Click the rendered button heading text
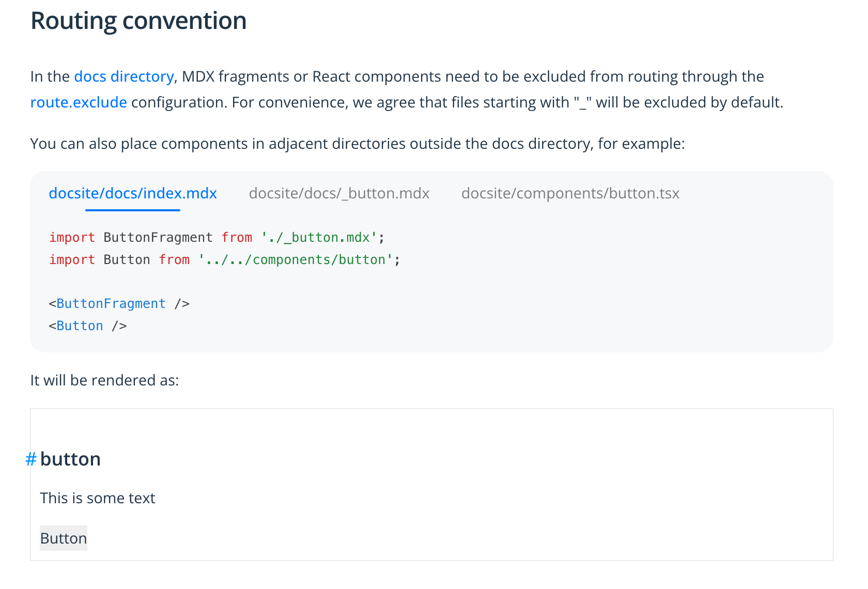 [x=70, y=459]
